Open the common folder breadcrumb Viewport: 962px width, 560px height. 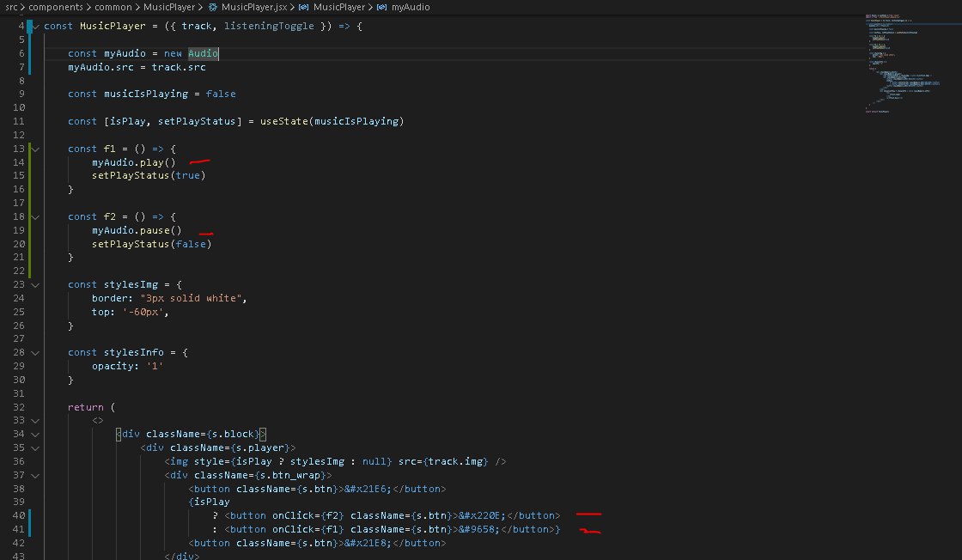pyautogui.click(x=113, y=7)
